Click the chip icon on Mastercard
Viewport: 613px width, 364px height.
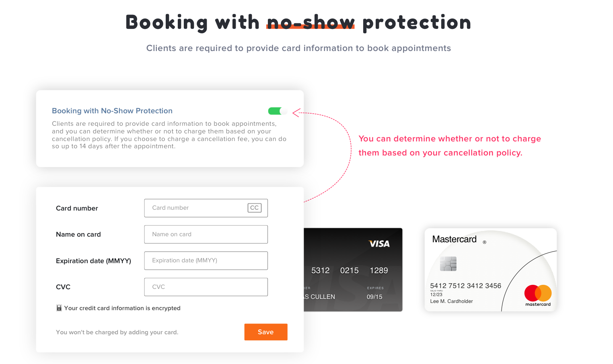[448, 264]
